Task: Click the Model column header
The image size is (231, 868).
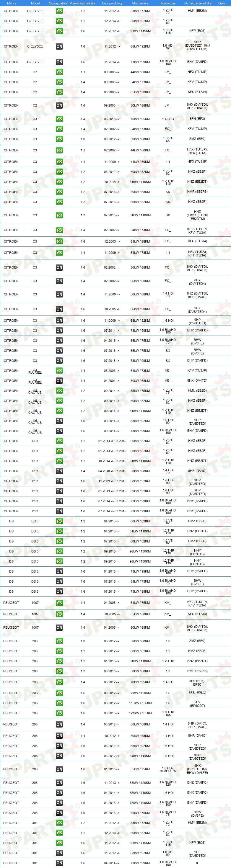Action: click(35, 3)
